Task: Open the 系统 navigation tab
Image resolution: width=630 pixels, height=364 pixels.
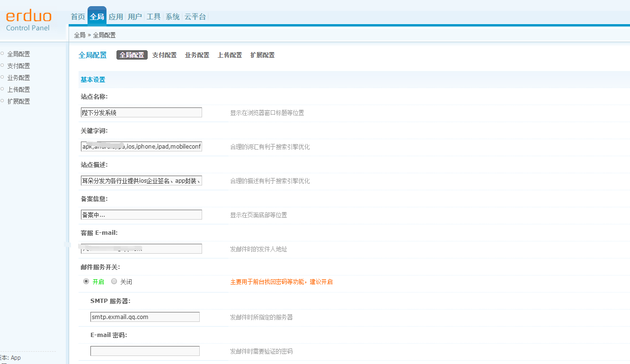Action: [x=173, y=17]
